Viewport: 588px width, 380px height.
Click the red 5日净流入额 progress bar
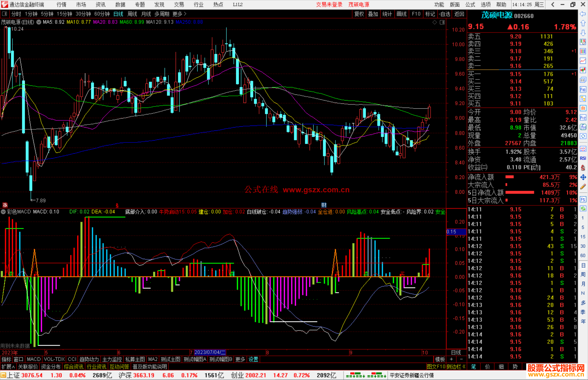(x=520, y=193)
